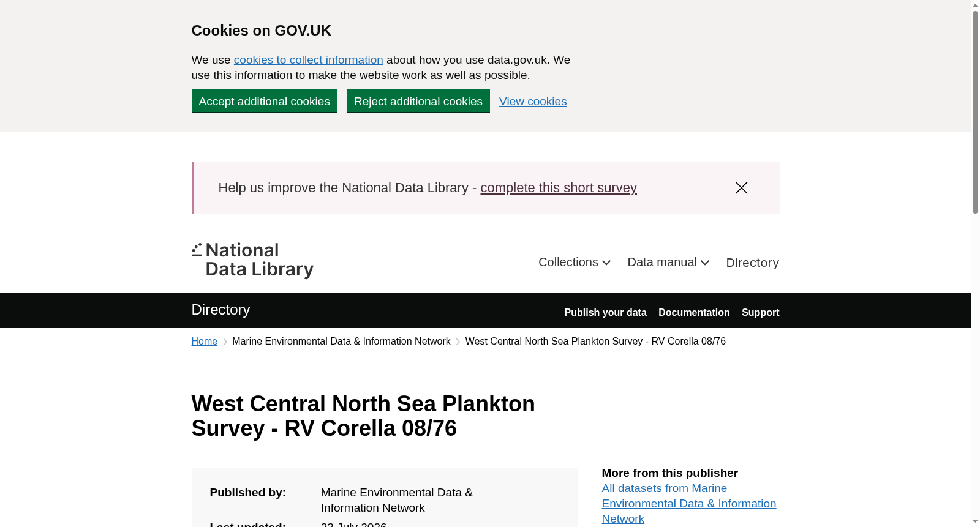Screen dimensions: 980x527
Task: Click the vertical page scrollbar thumb
Action: [975, 112]
